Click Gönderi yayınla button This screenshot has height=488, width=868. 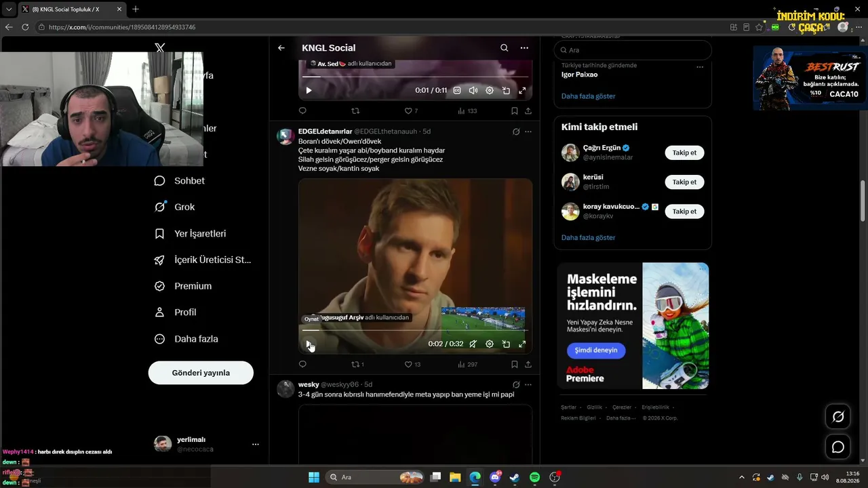click(x=201, y=373)
